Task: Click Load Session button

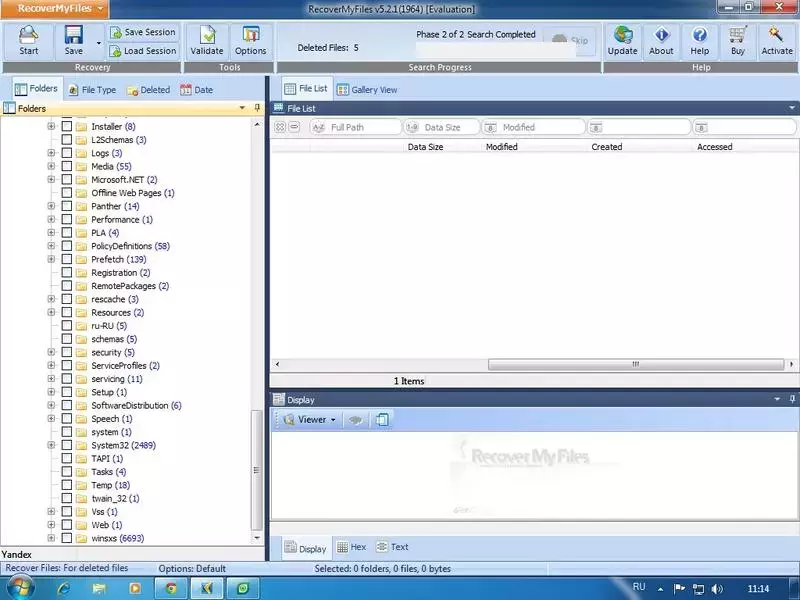Action: tap(143, 51)
